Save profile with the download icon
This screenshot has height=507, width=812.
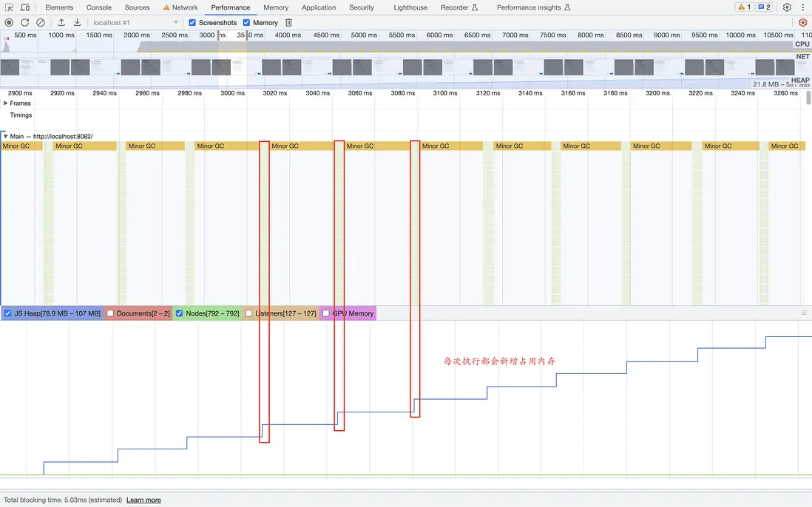click(77, 22)
